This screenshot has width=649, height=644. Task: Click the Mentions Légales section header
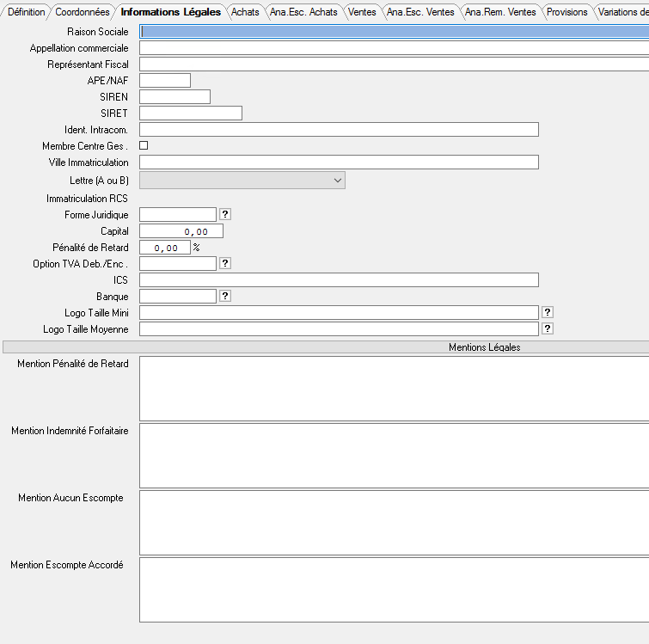point(484,347)
